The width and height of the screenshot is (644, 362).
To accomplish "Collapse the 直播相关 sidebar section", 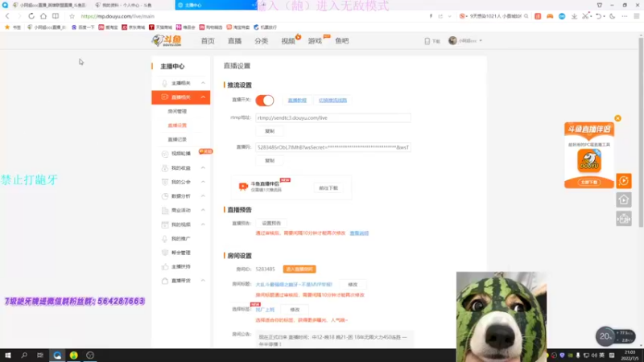I will [x=203, y=97].
